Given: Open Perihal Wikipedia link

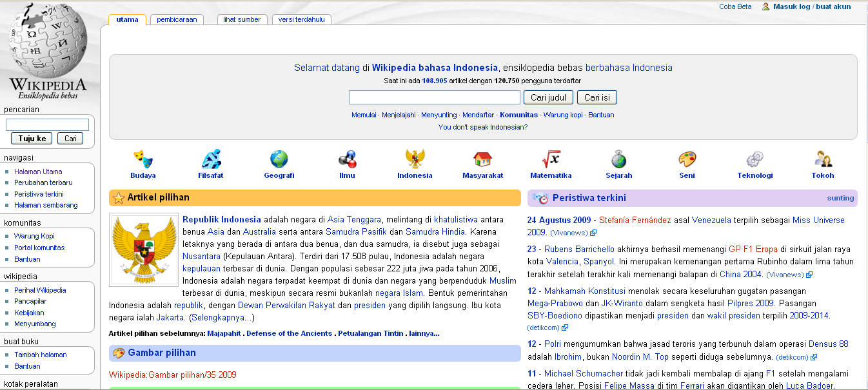Looking at the screenshot, I should (x=40, y=290).
